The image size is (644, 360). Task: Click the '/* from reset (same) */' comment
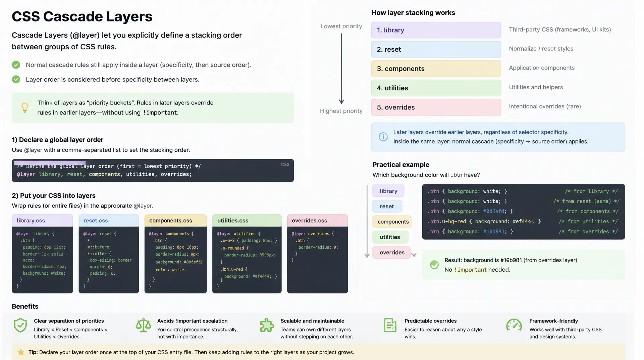point(586,201)
